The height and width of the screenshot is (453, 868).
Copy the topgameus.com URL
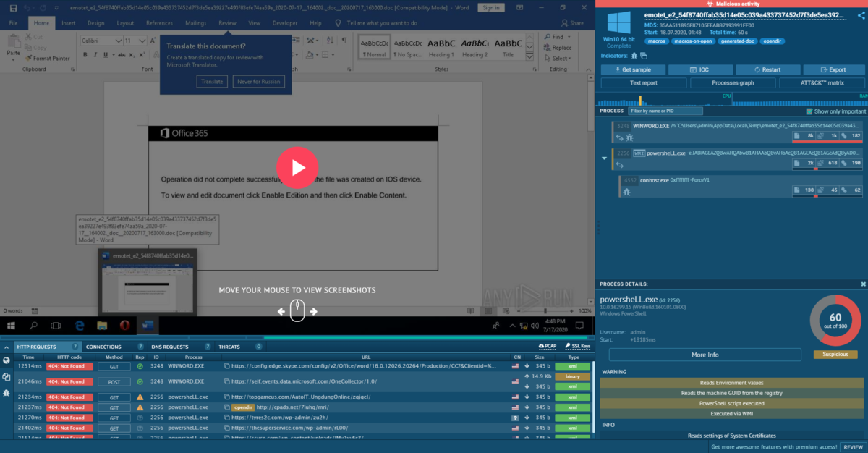pos(226,397)
